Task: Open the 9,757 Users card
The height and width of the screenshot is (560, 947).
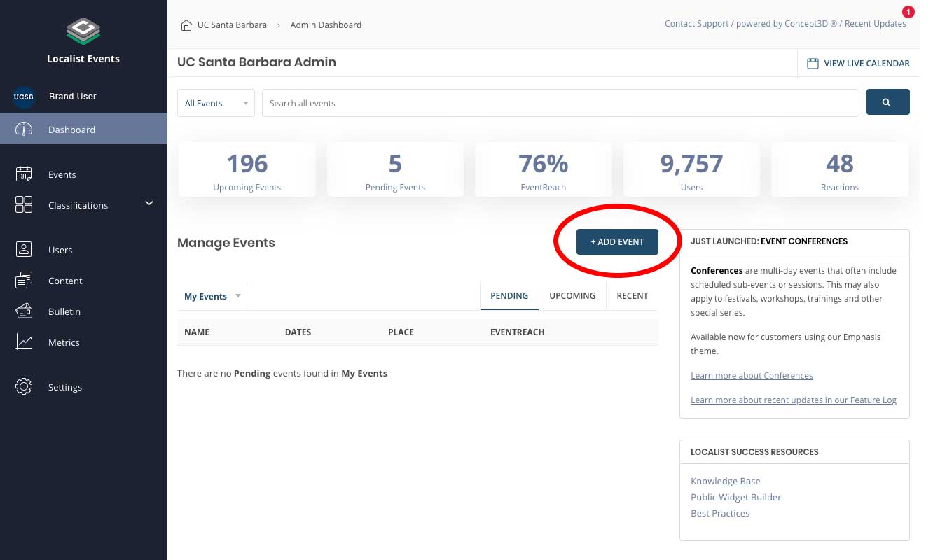Action: pyautogui.click(x=691, y=169)
